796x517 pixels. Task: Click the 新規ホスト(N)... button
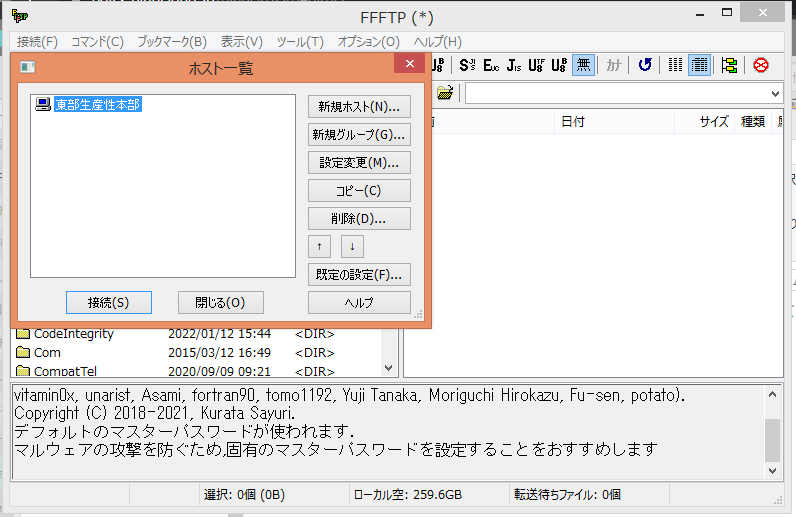[359, 107]
